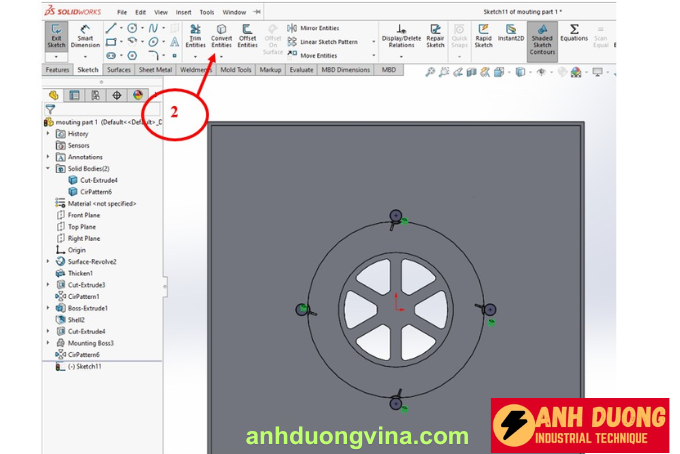Select the Smart Dimension tool
This screenshot has height=454, width=680.
[x=85, y=37]
